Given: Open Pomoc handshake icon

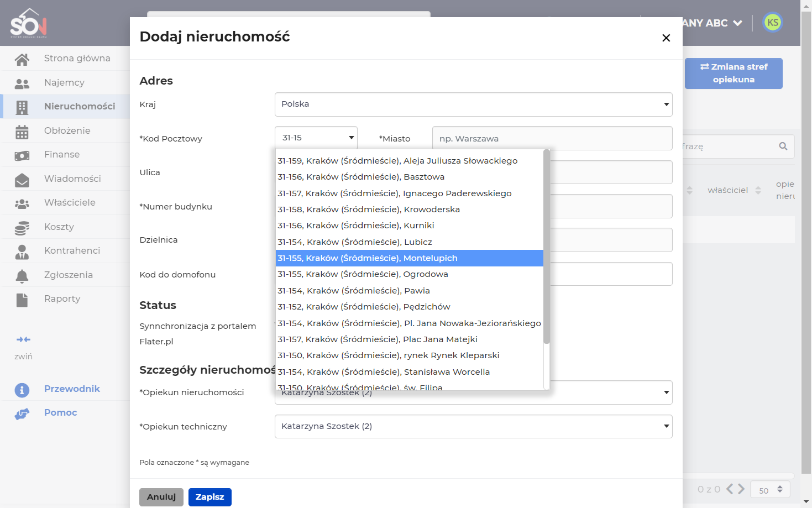Looking at the screenshot, I should click(22, 414).
